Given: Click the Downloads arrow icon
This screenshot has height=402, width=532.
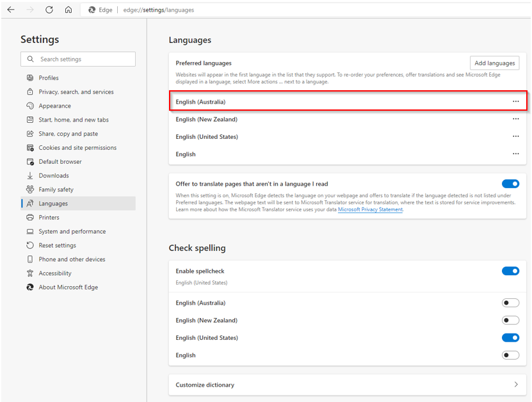Looking at the screenshot, I should [30, 175].
